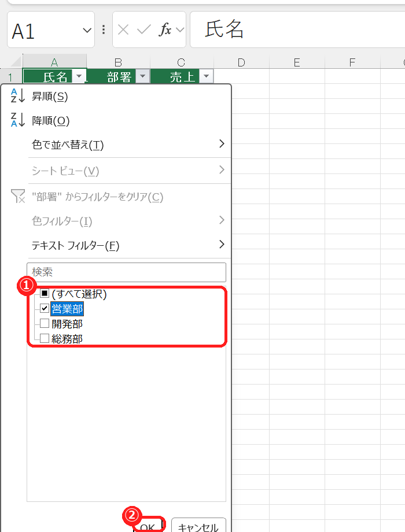The height and width of the screenshot is (532, 405).
Task: Open 色で並べ替え(T) submenu
Action: pos(116,145)
